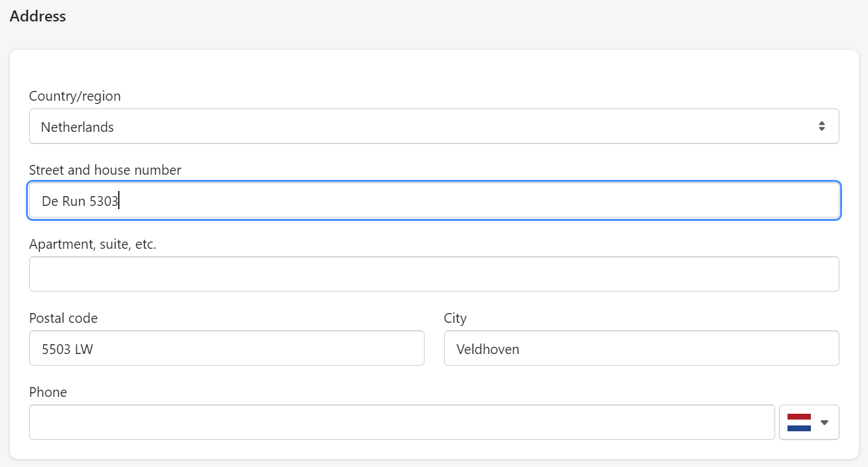Click the phone country flag dropdown arrow
This screenshot has width=868, height=467.
click(825, 422)
